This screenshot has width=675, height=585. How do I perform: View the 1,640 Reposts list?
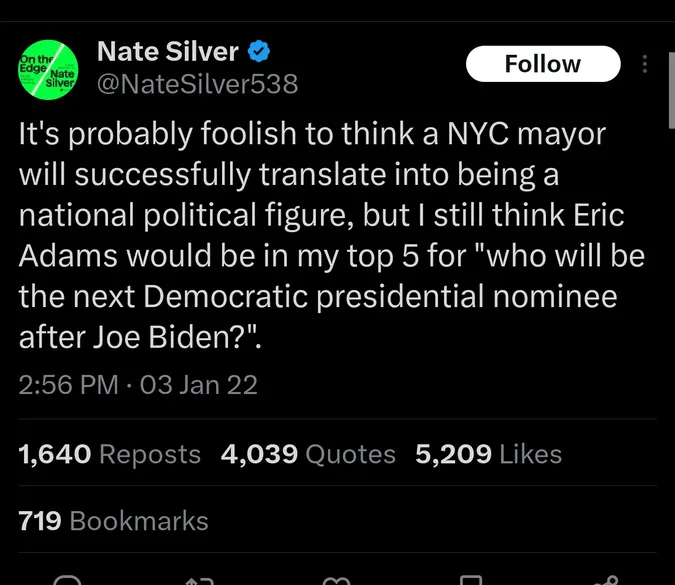coord(110,454)
